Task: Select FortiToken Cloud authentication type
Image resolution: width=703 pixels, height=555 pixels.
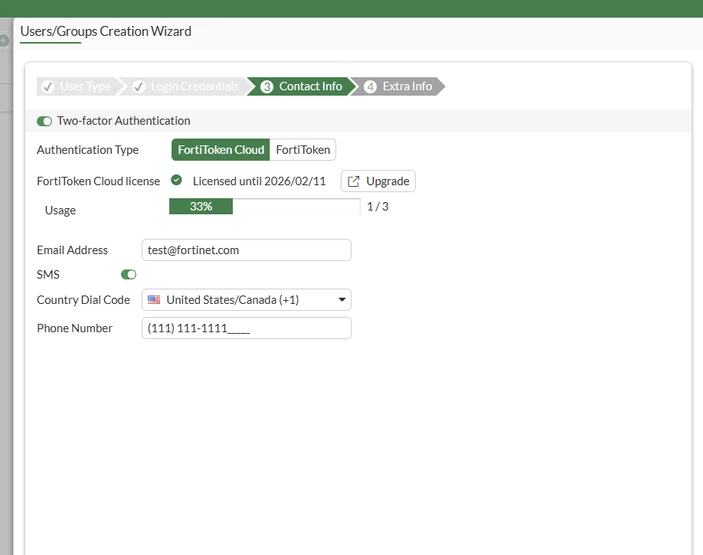Action: tap(221, 150)
